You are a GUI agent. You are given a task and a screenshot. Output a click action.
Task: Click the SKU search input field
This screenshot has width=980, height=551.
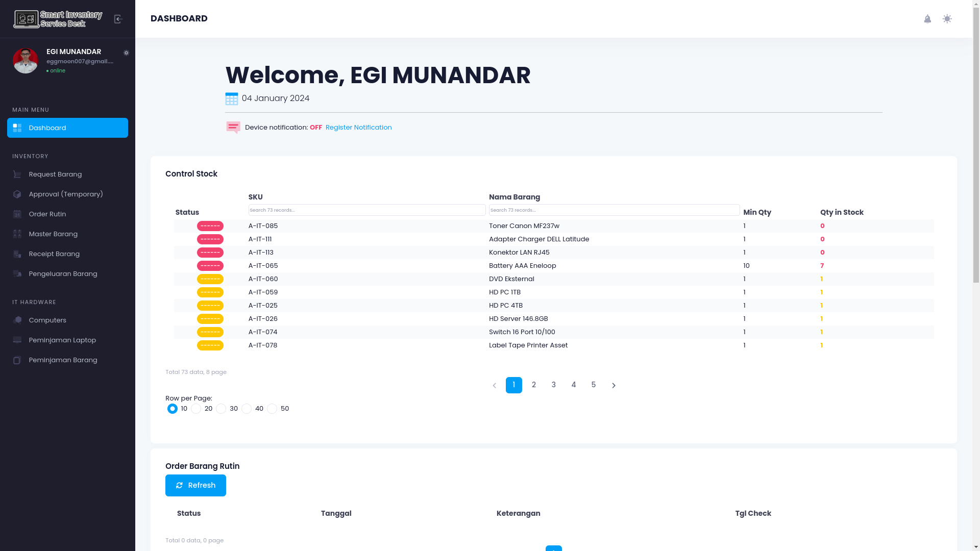(366, 210)
